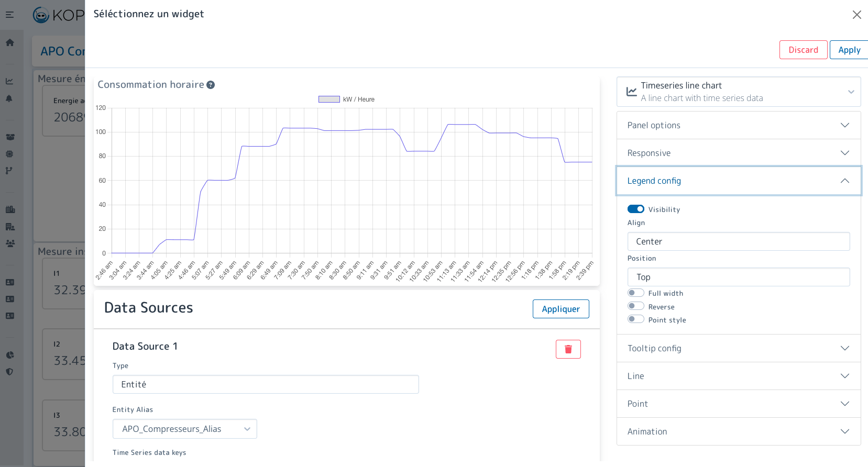
Task: Click the shield icon in sidebar
Action: 9,372
